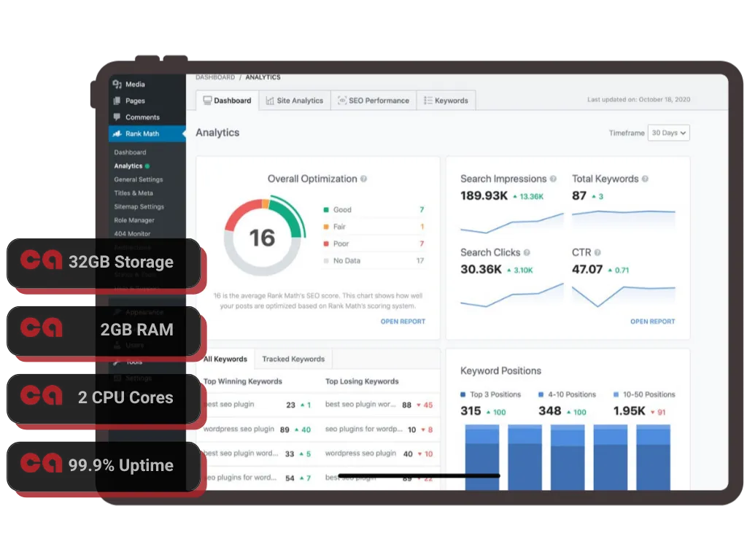The height and width of the screenshot is (560, 747).
Task: Open the Keywords tab
Action: click(x=446, y=101)
